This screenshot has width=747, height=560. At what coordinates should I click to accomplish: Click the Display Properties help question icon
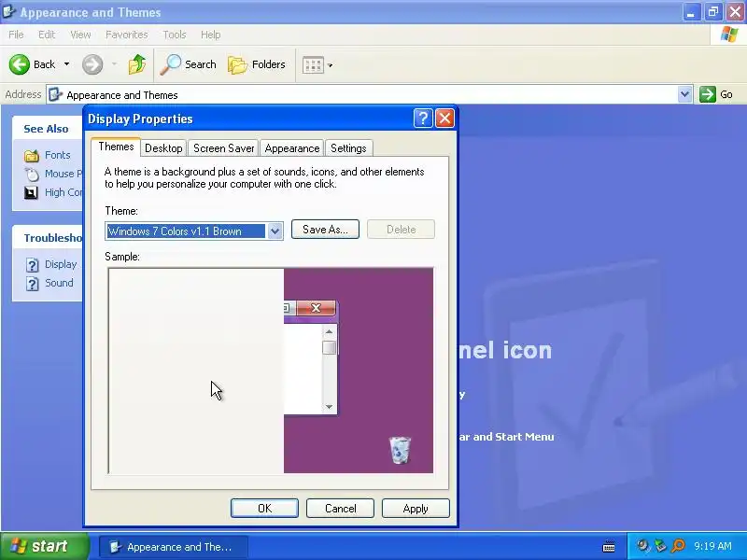tap(423, 119)
